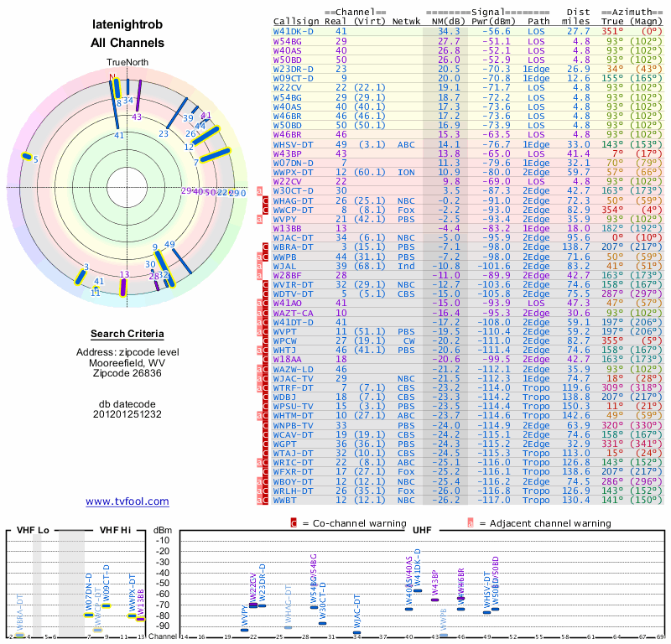Select callsign W30CT-D row
The width and height of the screenshot is (671, 644).
pyautogui.click(x=468, y=191)
